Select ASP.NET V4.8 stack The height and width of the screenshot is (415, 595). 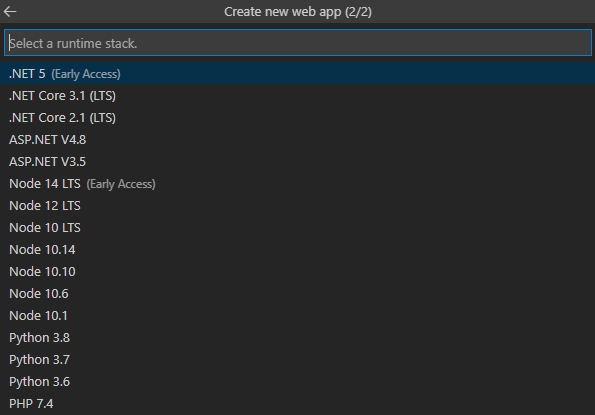click(298, 140)
